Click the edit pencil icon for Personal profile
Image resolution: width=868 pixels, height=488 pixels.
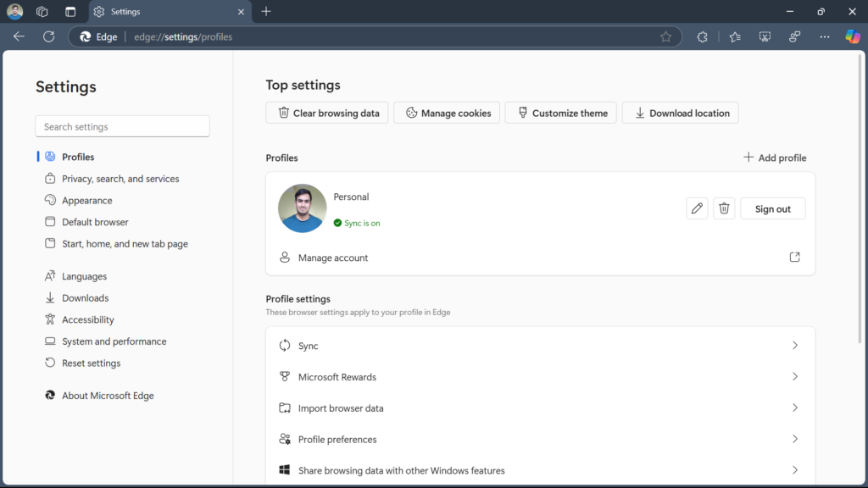(697, 208)
